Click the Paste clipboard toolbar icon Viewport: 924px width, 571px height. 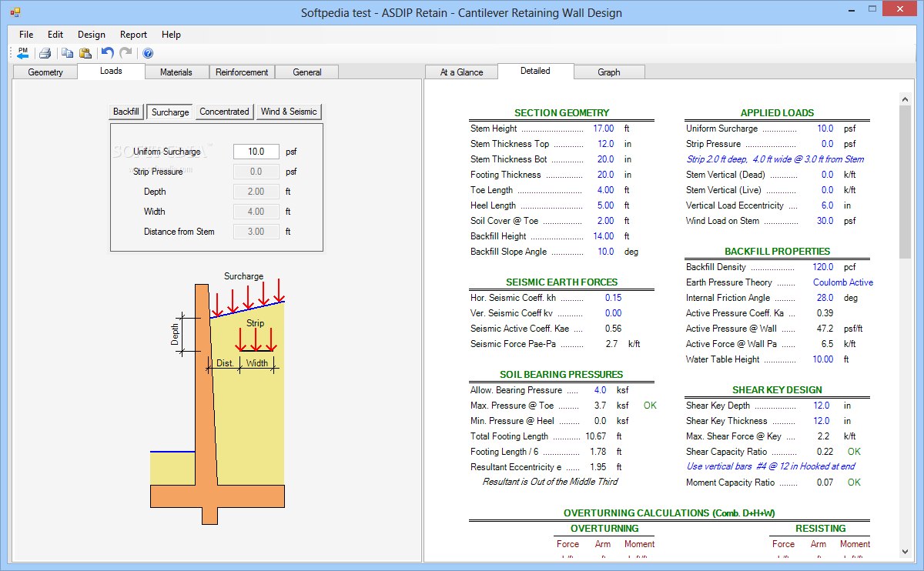click(x=85, y=53)
